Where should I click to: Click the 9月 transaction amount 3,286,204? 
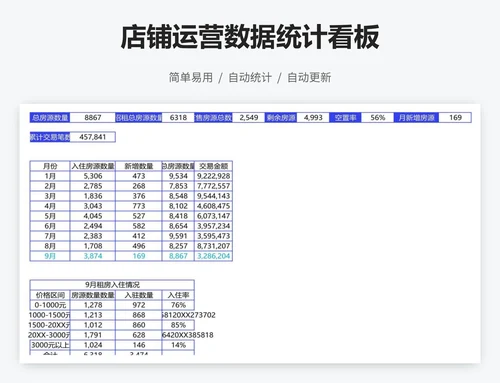tap(213, 256)
